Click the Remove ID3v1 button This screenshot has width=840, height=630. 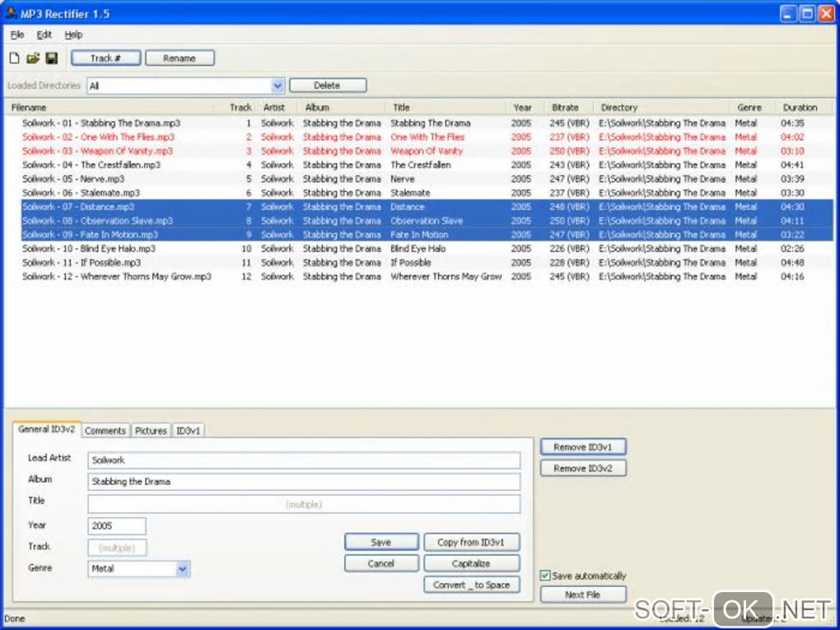point(583,447)
